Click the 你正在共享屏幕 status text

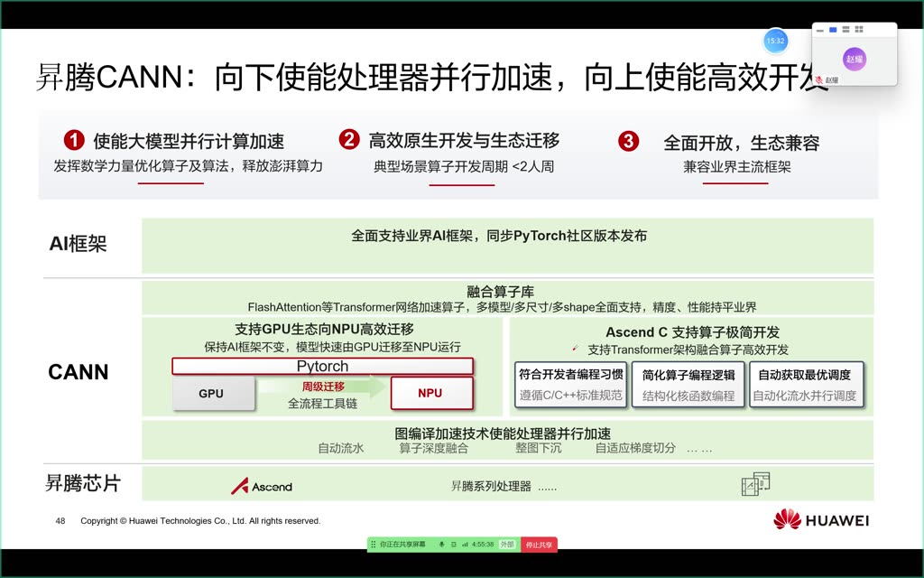[x=402, y=545]
